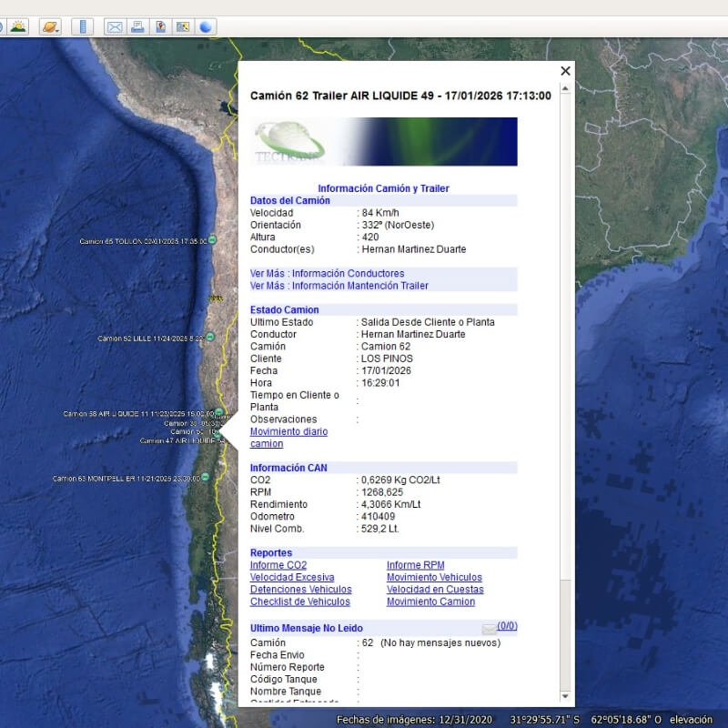Click the print toolbar icon
This screenshot has height=728, width=728.
(x=137, y=26)
